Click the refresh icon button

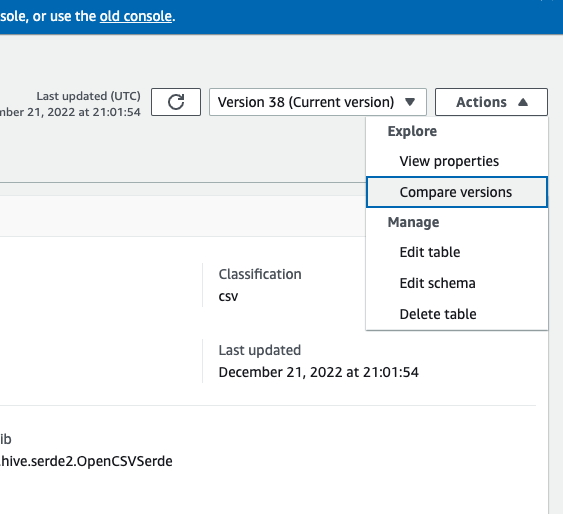[176, 102]
